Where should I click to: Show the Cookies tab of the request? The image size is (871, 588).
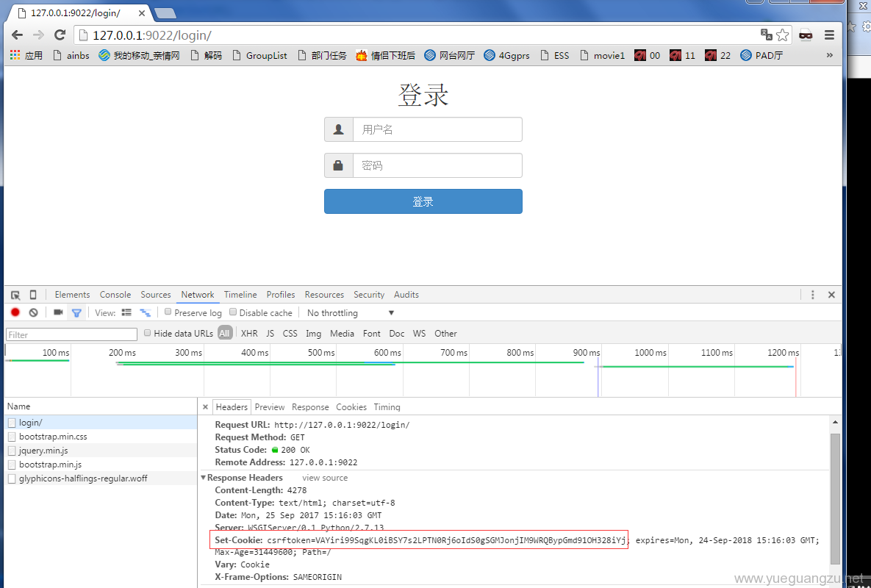[351, 407]
